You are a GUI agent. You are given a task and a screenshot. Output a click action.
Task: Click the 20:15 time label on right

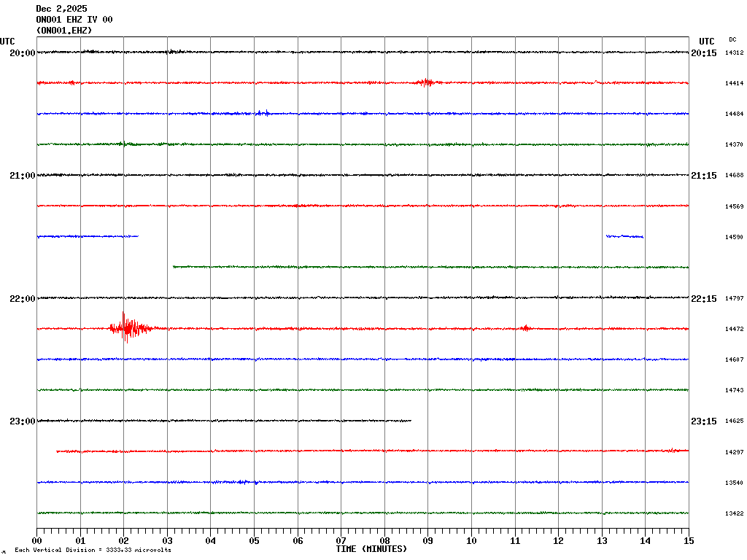tap(703, 53)
